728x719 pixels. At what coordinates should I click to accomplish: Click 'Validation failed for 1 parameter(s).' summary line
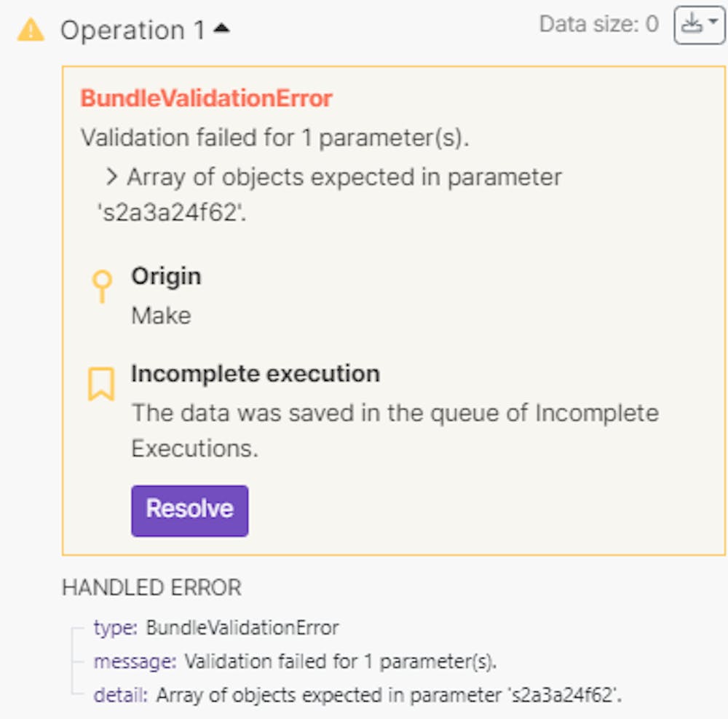coord(274,138)
